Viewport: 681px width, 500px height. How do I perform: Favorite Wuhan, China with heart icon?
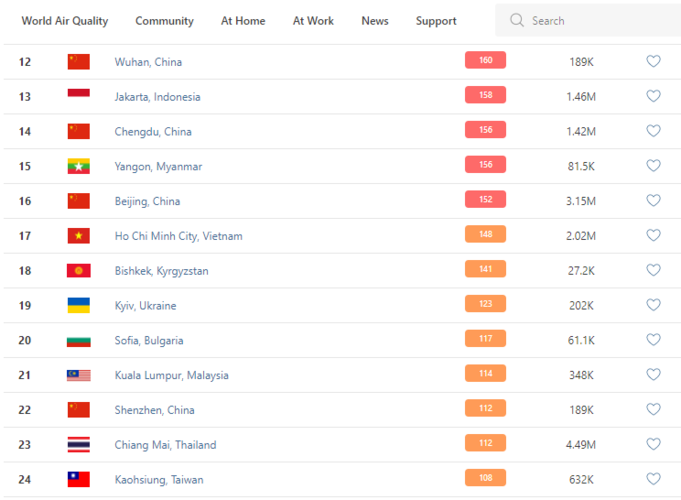click(653, 62)
